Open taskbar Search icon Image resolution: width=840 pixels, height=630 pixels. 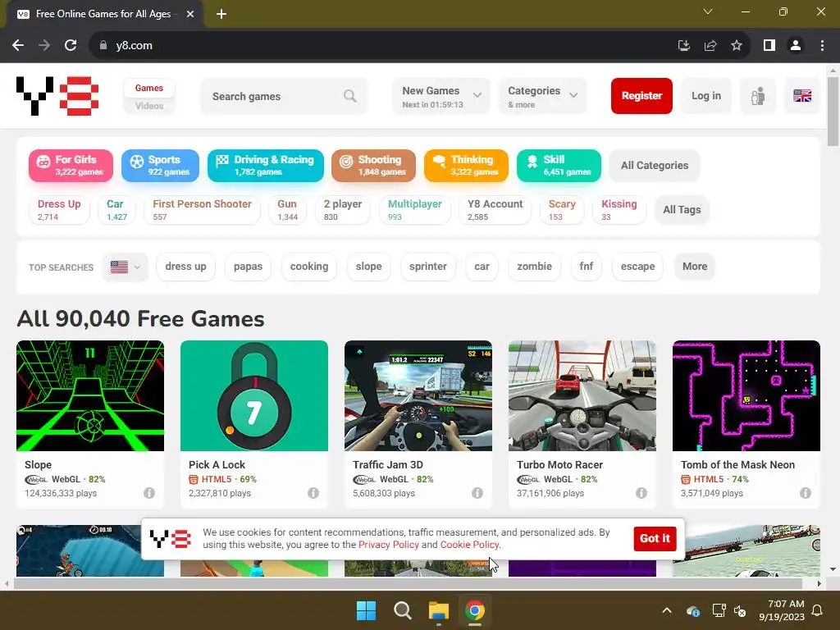pyautogui.click(x=402, y=610)
